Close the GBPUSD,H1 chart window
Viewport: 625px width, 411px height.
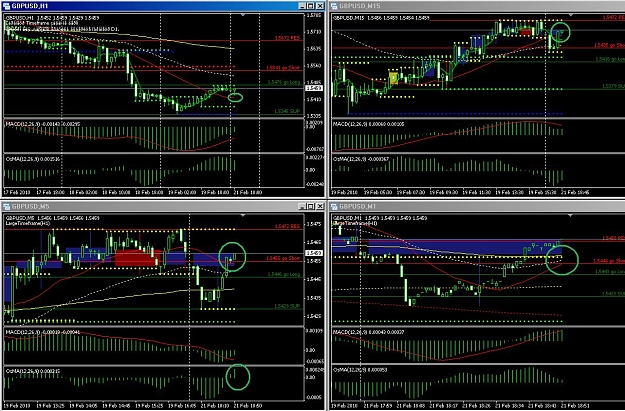(320, 6)
